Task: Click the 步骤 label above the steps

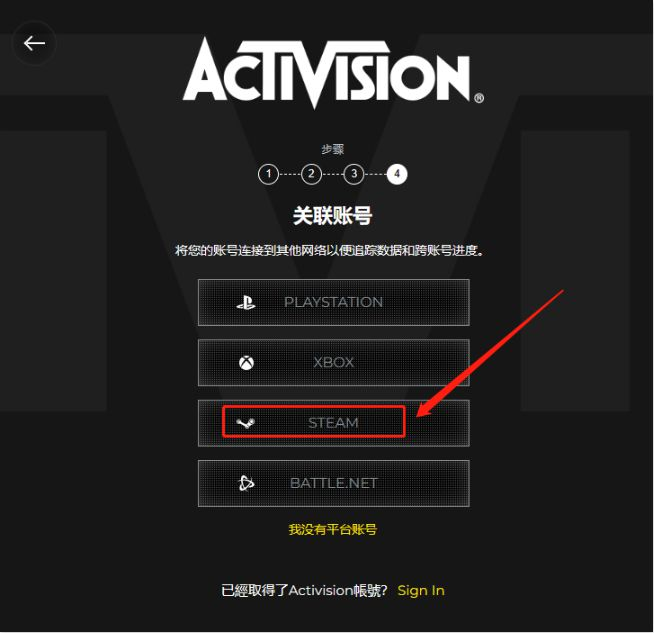Action: click(332, 149)
